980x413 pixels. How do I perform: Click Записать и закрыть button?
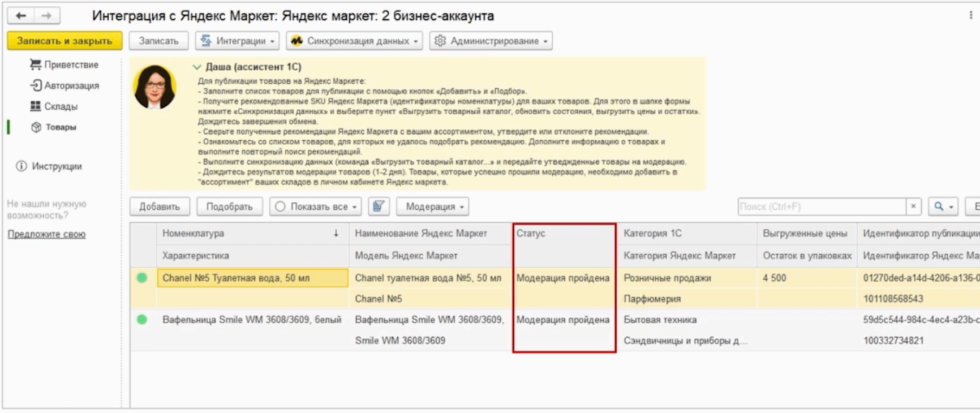(65, 41)
